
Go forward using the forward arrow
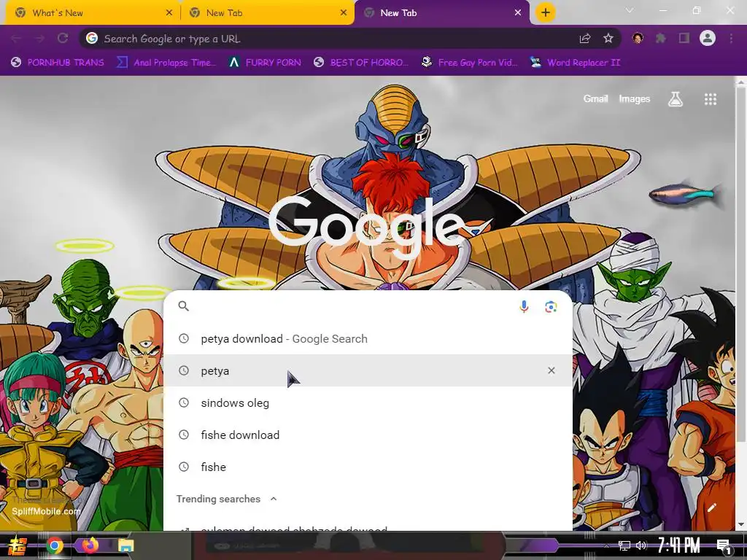point(39,39)
